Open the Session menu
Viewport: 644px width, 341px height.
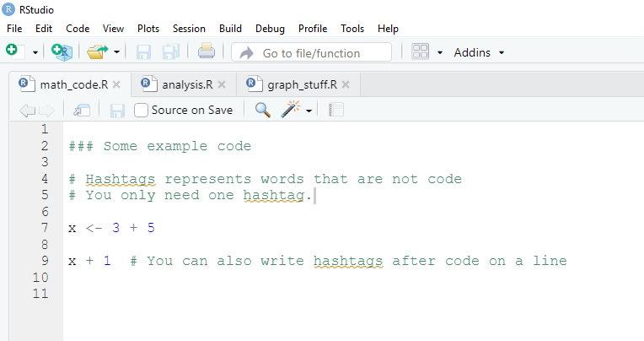[189, 28]
